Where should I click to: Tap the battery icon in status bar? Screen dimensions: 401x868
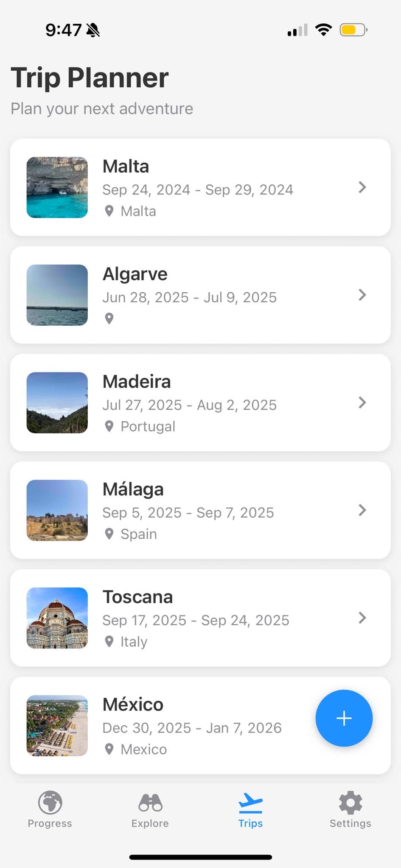tap(353, 30)
